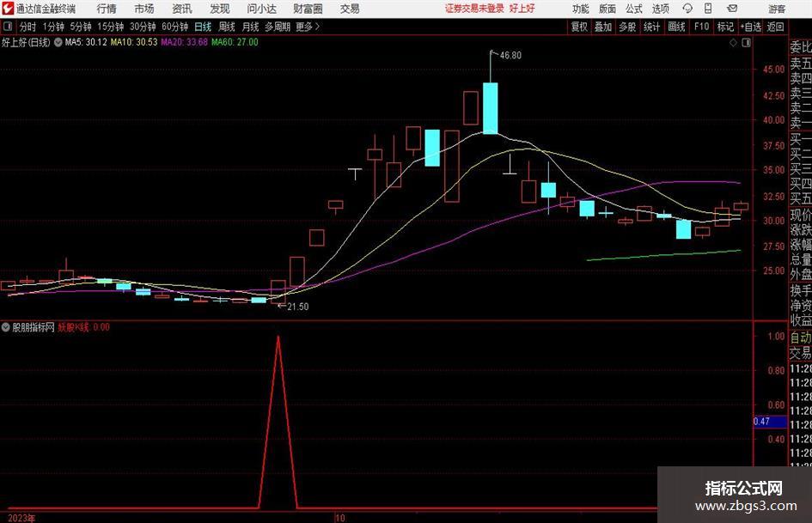This screenshot has height=523, width=812.
Task: Open the 功能 menu
Action: pos(581,9)
